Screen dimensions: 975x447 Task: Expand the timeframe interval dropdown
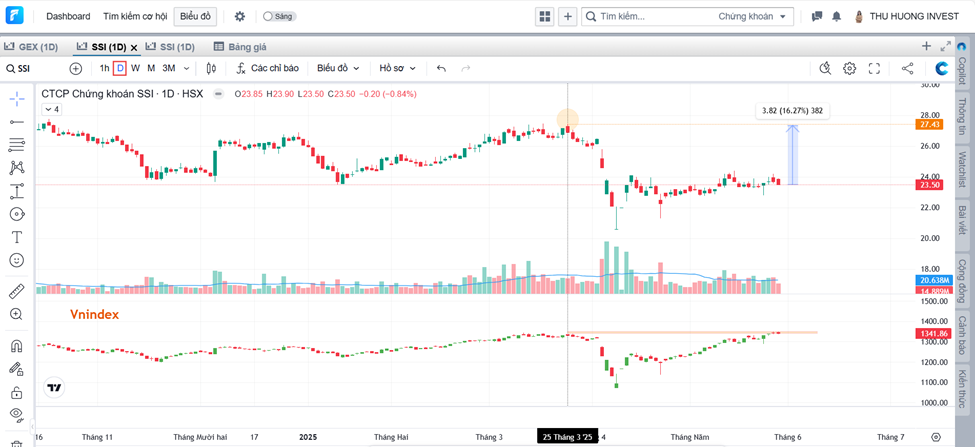click(x=188, y=68)
